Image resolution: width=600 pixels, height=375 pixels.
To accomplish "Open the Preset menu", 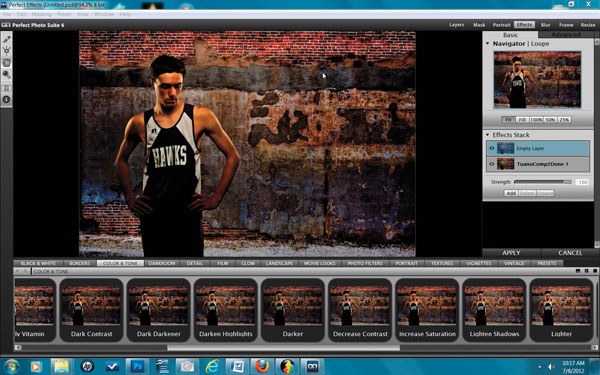I will point(64,14).
